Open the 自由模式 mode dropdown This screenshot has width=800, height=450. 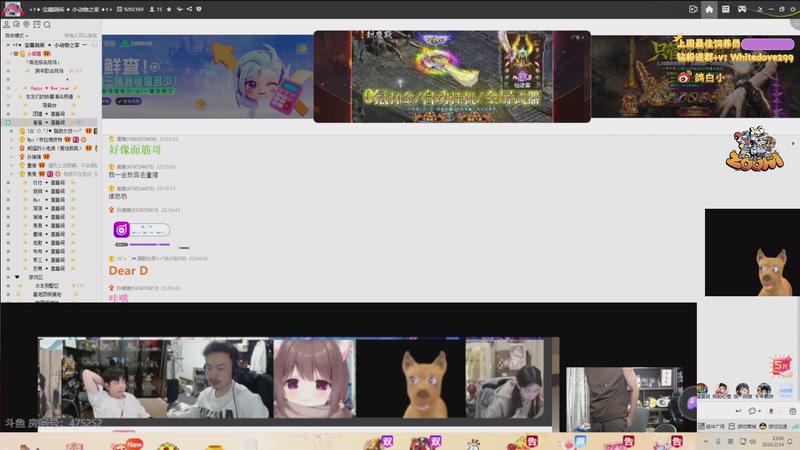pos(16,36)
